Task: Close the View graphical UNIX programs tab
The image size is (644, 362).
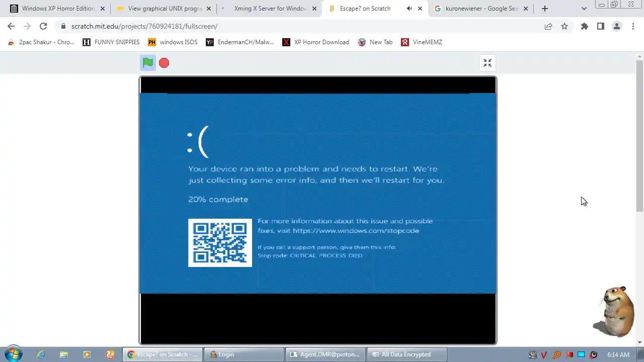Action: (x=209, y=9)
